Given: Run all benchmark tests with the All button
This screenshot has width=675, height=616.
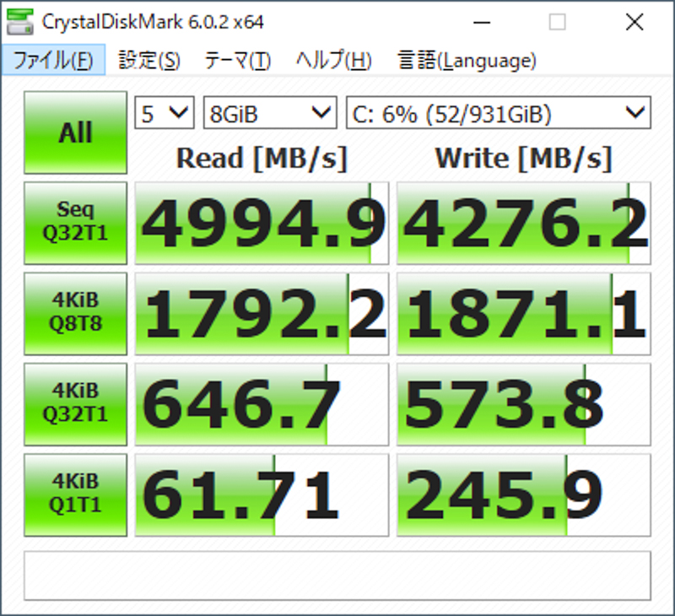Looking at the screenshot, I should (x=74, y=132).
